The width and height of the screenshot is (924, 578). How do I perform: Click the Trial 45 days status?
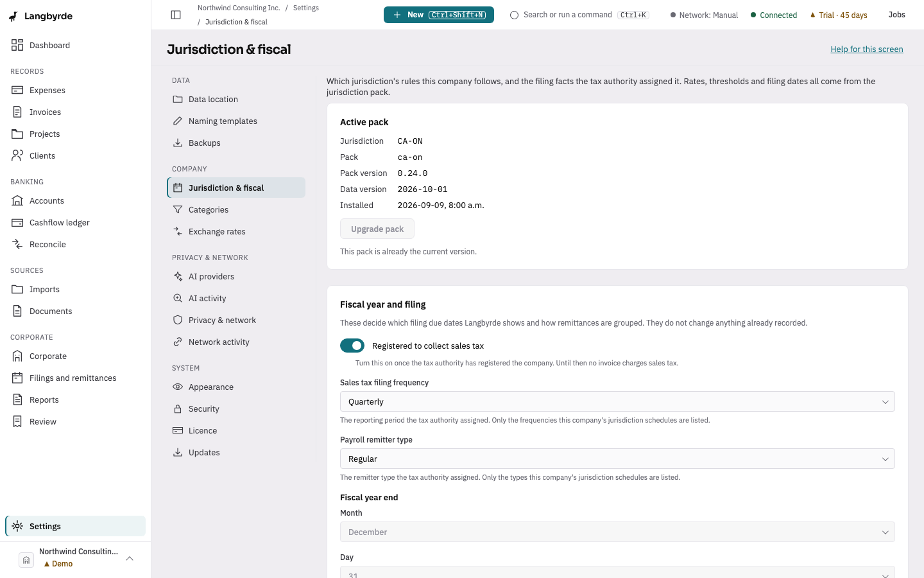click(x=839, y=15)
